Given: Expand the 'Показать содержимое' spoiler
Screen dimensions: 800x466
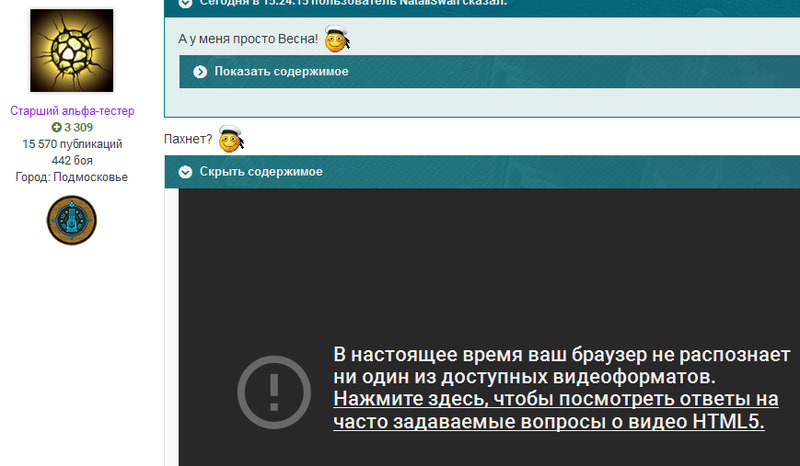Looking at the screenshot, I should click(x=489, y=71).
